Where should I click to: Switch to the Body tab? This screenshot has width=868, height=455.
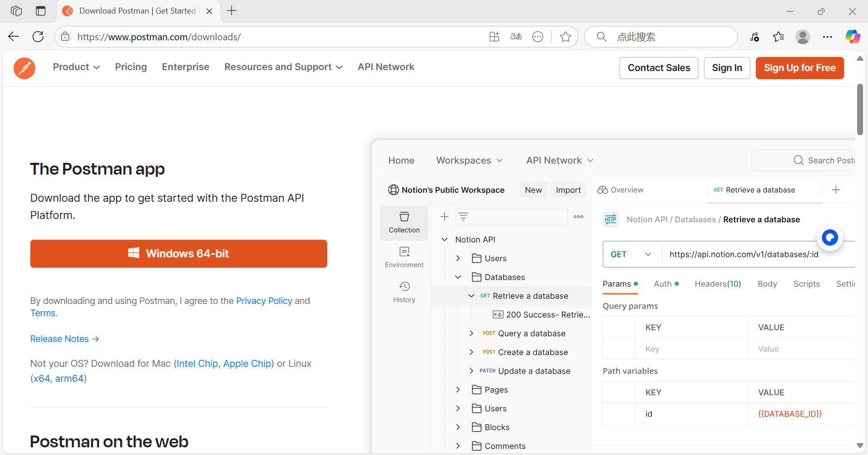pos(767,284)
